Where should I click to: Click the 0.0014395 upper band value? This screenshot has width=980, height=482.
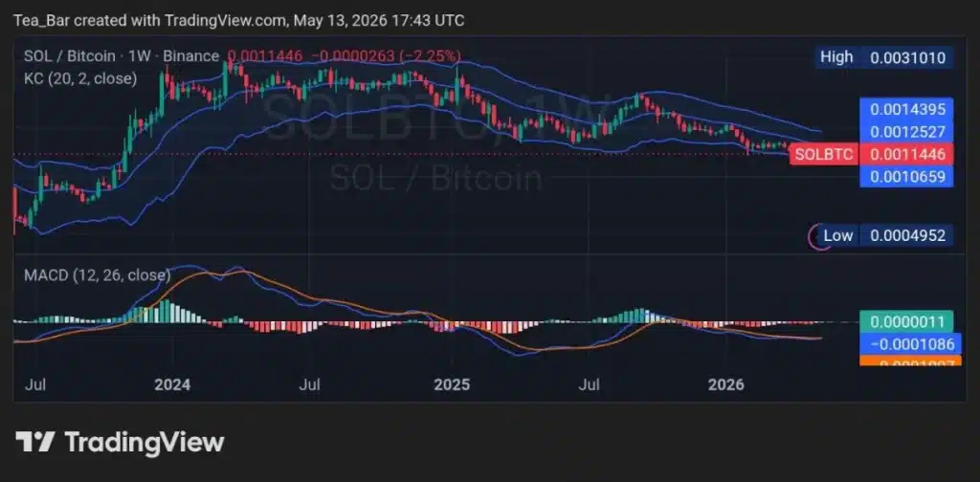click(x=907, y=109)
